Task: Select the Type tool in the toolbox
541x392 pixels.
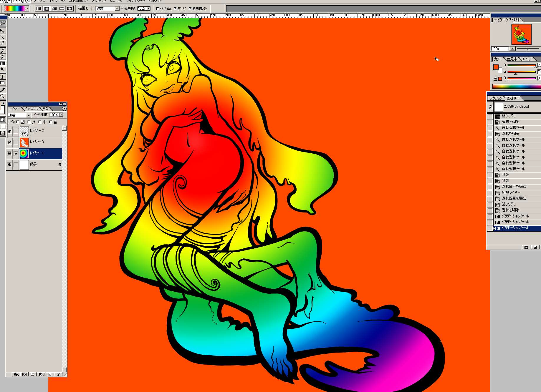Action: [x=2, y=77]
